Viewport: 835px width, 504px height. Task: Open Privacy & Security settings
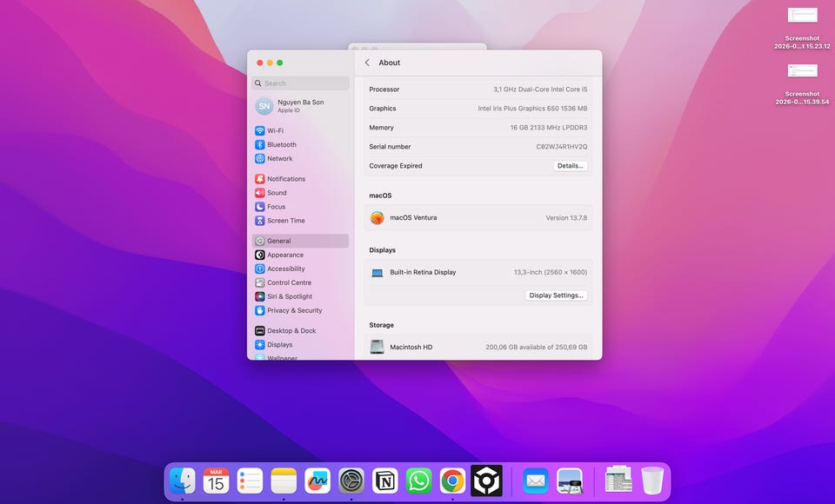[x=294, y=310]
